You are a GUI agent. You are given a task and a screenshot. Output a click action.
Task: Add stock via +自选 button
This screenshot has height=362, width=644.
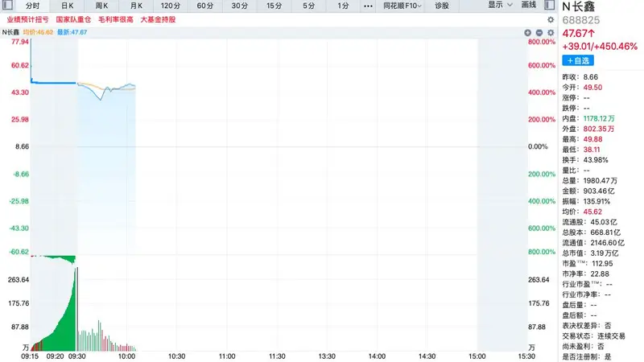coord(578,61)
